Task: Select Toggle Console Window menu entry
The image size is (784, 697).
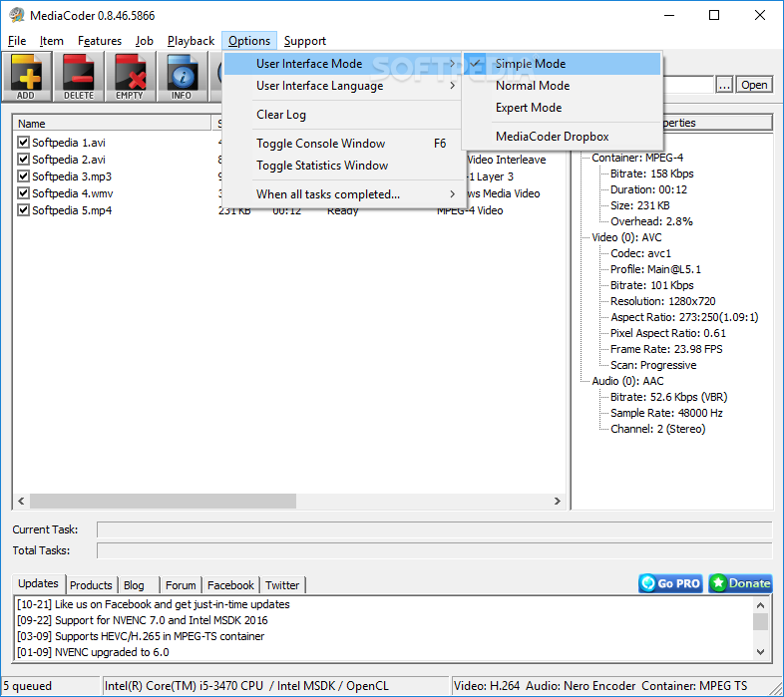Action: tap(342, 144)
